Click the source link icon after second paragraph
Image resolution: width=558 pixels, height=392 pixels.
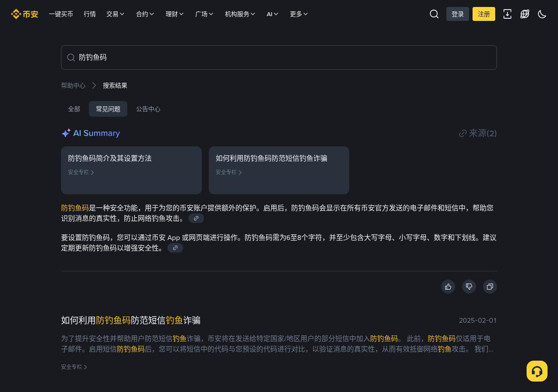[x=175, y=248]
